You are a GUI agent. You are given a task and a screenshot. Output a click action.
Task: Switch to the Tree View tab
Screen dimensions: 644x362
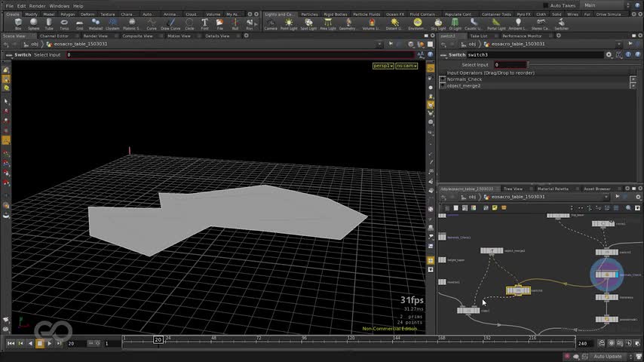click(x=513, y=189)
